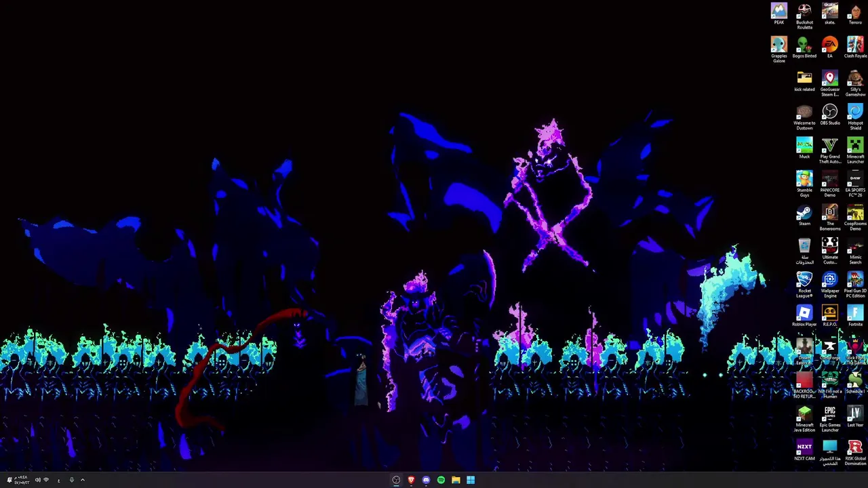868x488 pixels.
Task: Select the CoopRooms Demo icon
Action: [855, 218]
